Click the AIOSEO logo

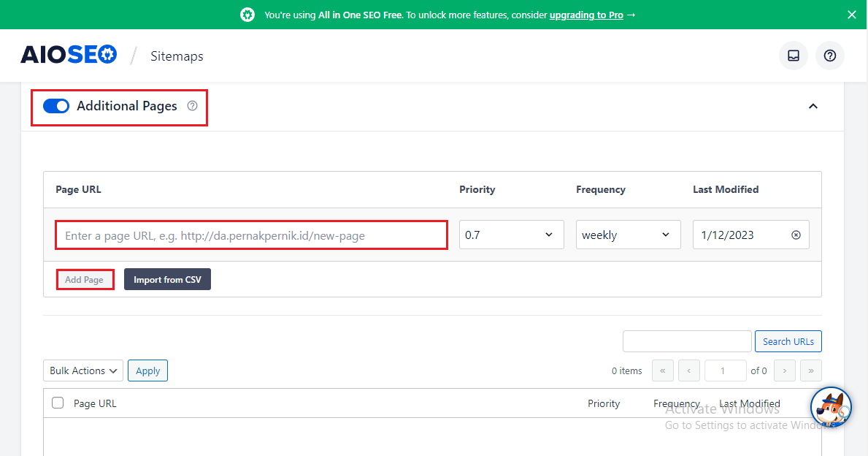point(68,55)
